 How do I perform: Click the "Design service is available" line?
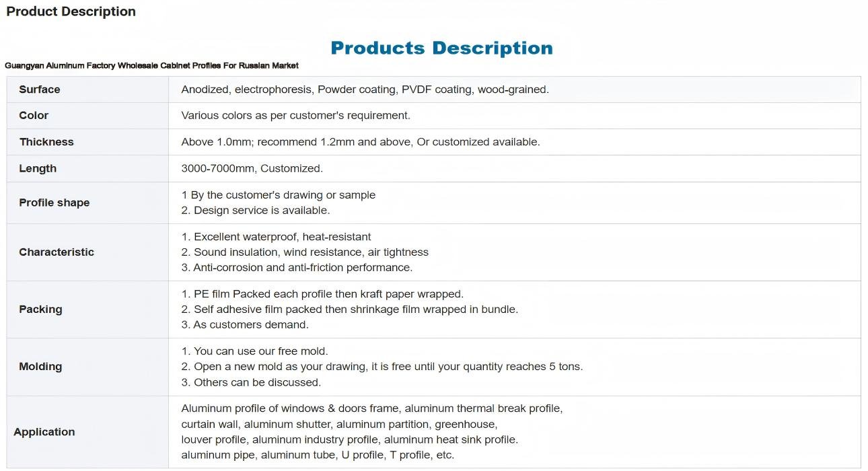pos(255,211)
